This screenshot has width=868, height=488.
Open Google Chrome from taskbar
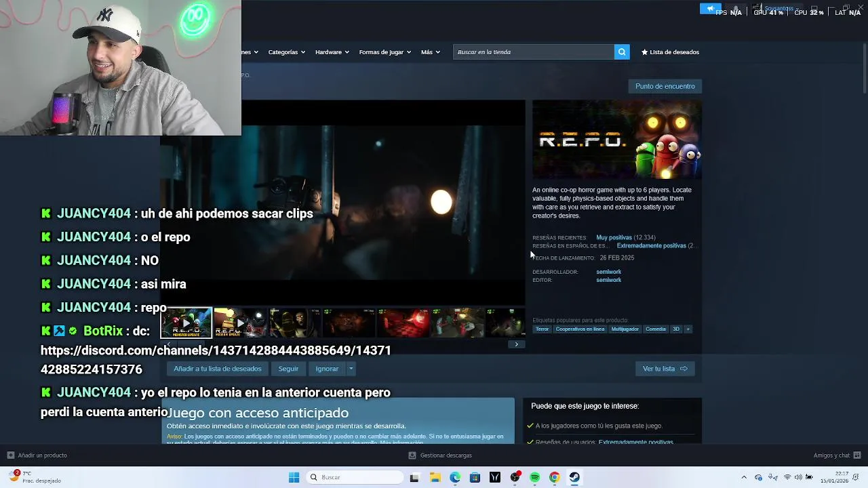554,478
